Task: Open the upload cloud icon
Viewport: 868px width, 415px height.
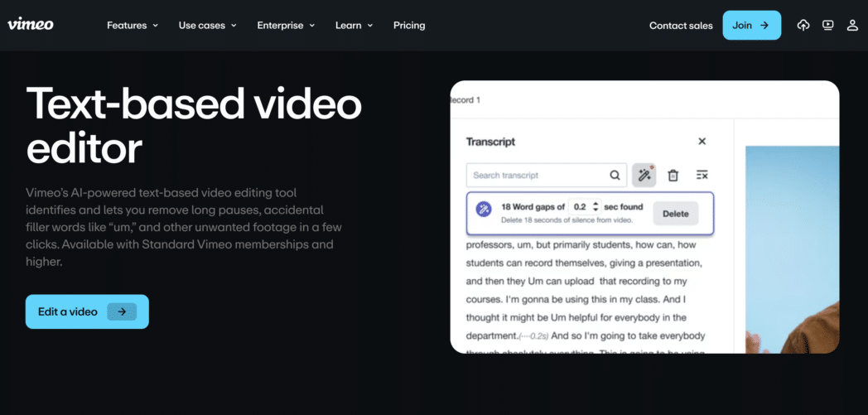Action: tap(803, 25)
